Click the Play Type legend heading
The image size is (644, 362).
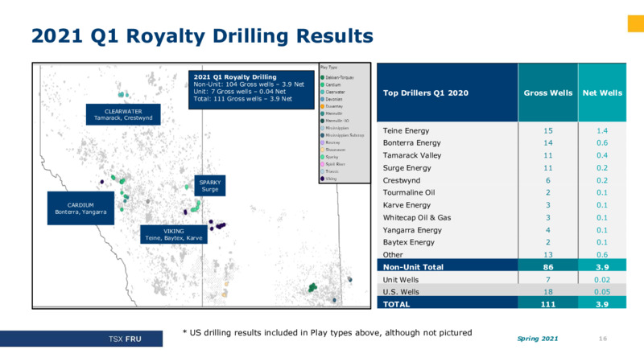tap(328, 68)
